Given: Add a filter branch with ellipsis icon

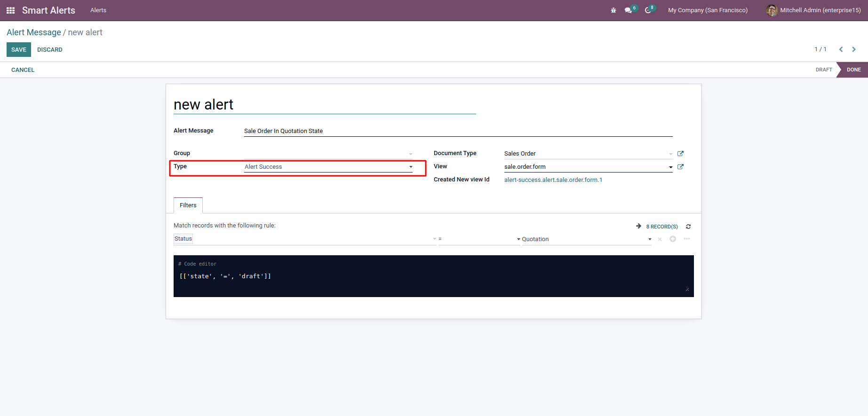Looking at the screenshot, I should pyautogui.click(x=687, y=239).
